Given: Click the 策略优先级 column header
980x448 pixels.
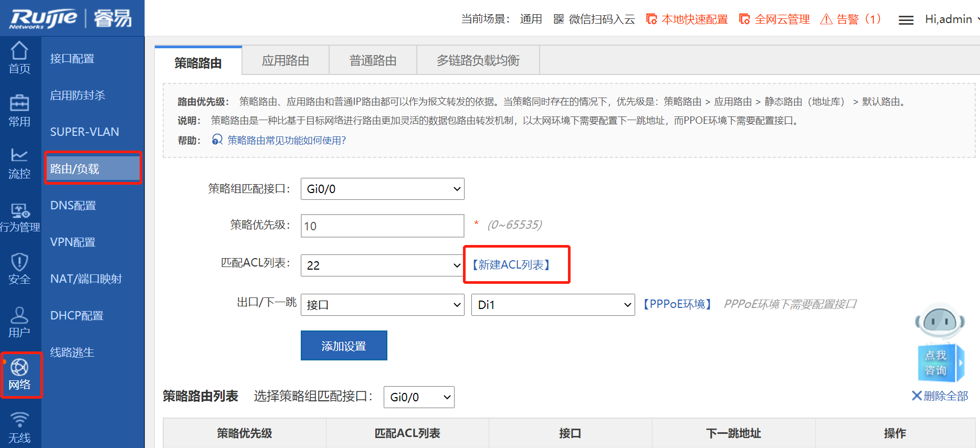Looking at the screenshot, I should (245, 433).
